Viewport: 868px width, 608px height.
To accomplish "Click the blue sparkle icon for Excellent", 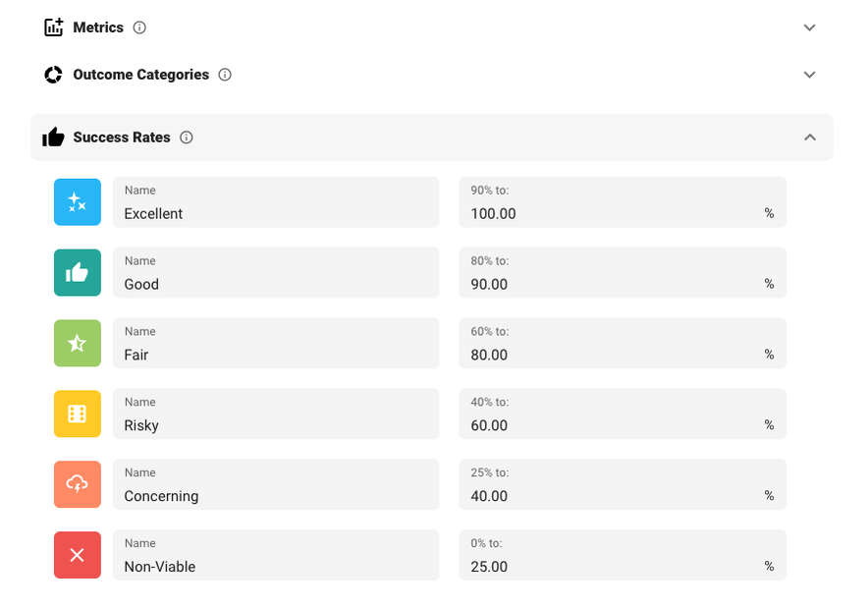I will pos(77,202).
